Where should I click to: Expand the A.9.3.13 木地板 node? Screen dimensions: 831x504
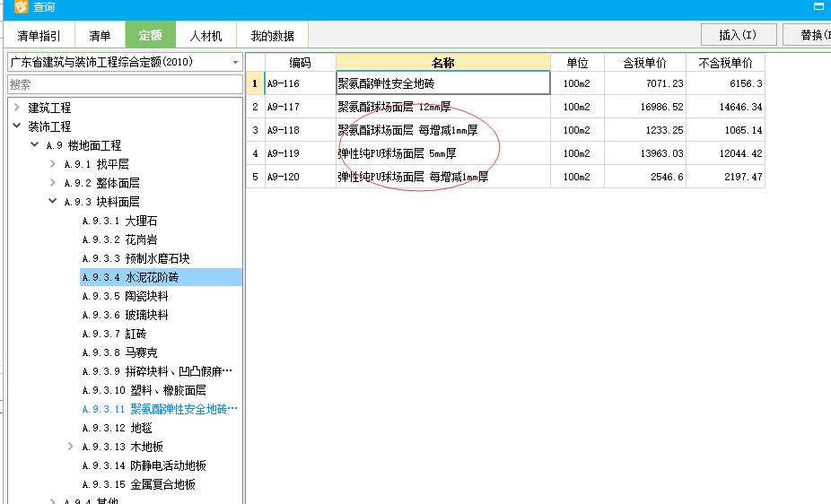click(71, 447)
